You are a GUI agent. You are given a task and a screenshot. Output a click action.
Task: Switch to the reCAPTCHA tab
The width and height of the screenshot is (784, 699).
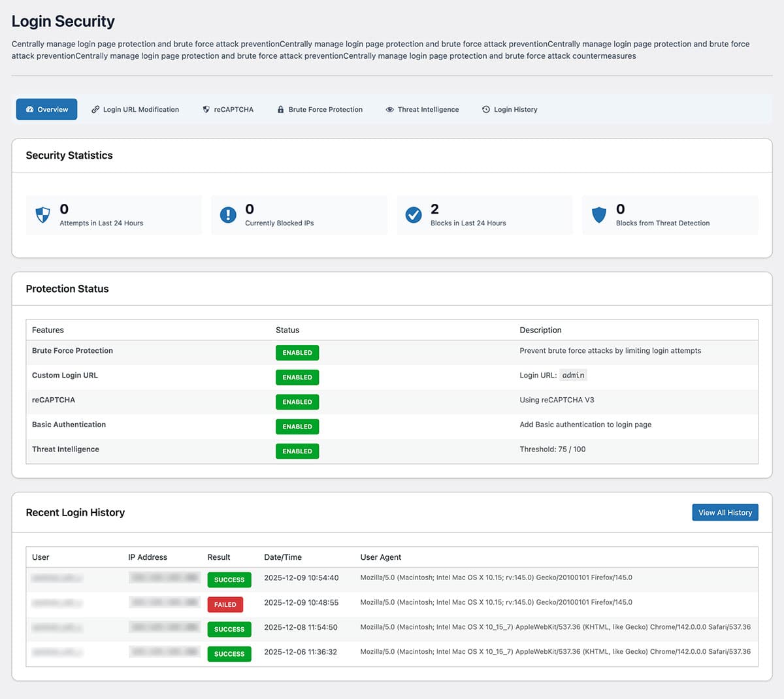point(228,110)
